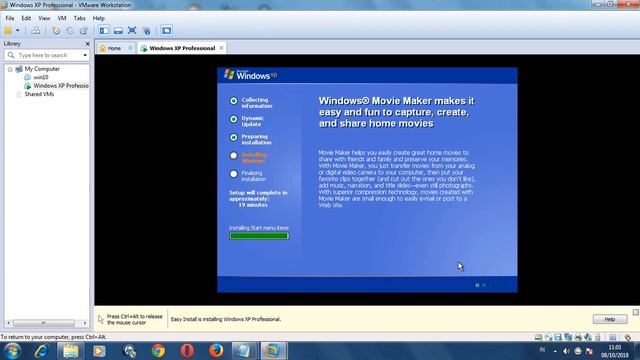Open the VM menu
The height and width of the screenshot is (360, 640).
[62, 18]
